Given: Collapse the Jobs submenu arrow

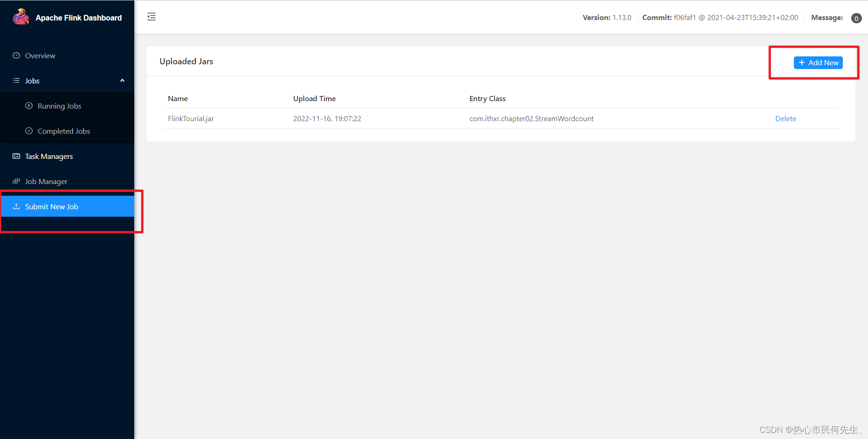Looking at the screenshot, I should tap(122, 81).
